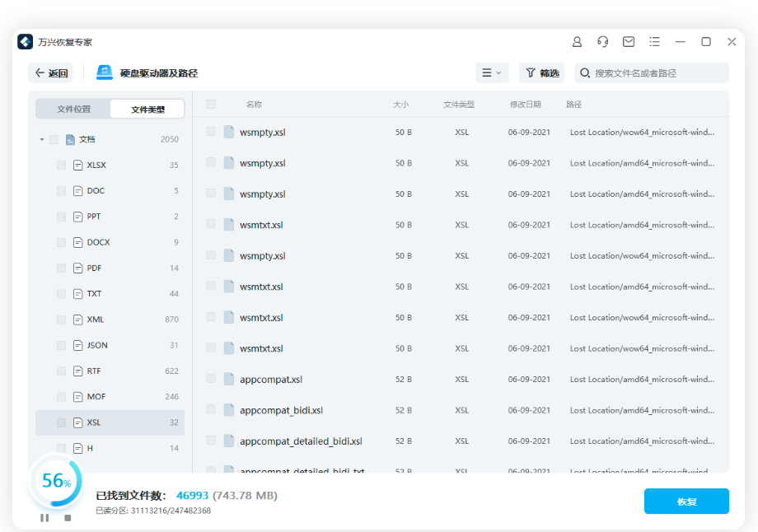Switch to the 文件类型 tab
This screenshot has height=532, width=758.
[148, 109]
